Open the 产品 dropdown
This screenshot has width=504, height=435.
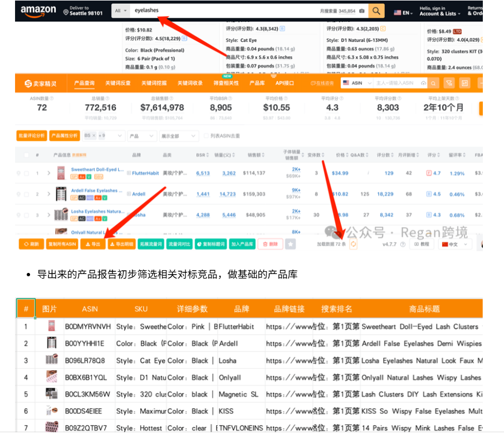pos(142,136)
